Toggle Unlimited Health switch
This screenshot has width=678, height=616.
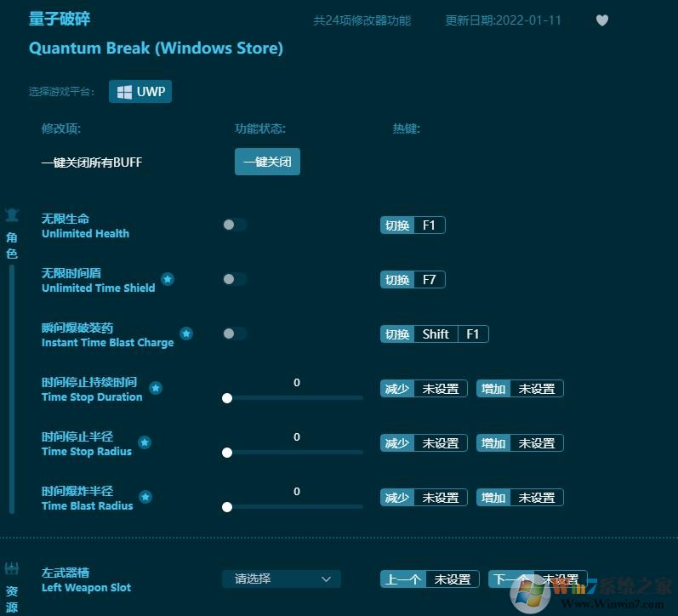tap(235, 225)
